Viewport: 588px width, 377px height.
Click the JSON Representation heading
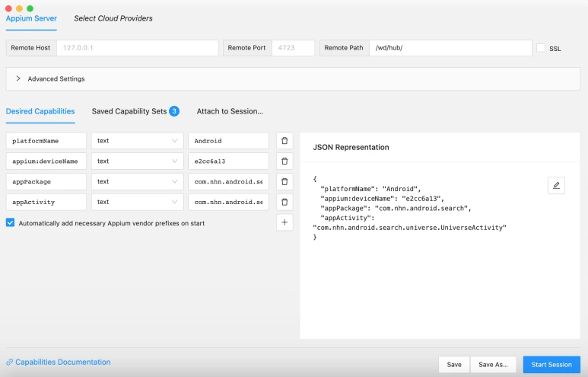coord(351,147)
